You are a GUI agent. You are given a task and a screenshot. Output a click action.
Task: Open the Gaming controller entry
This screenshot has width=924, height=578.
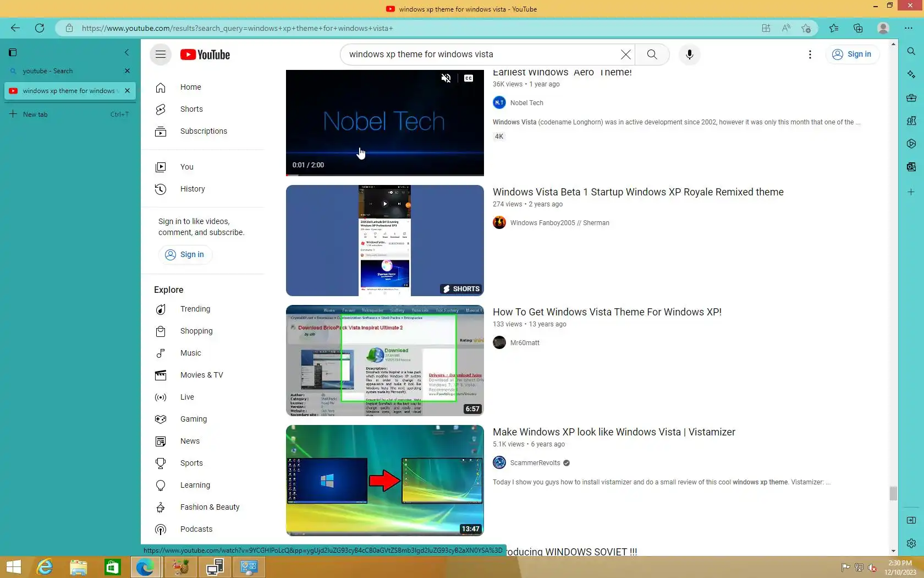click(x=202, y=419)
